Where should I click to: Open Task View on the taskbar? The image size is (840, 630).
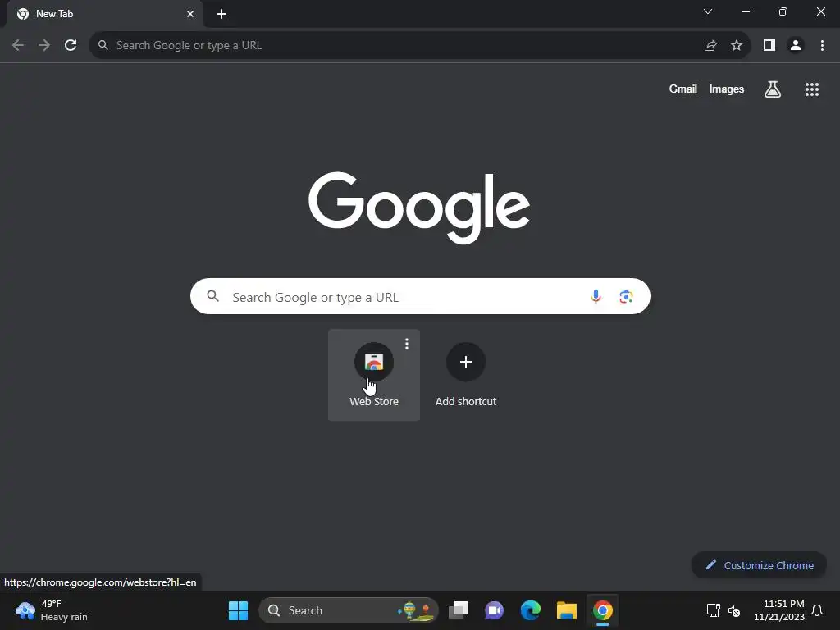point(459,610)
